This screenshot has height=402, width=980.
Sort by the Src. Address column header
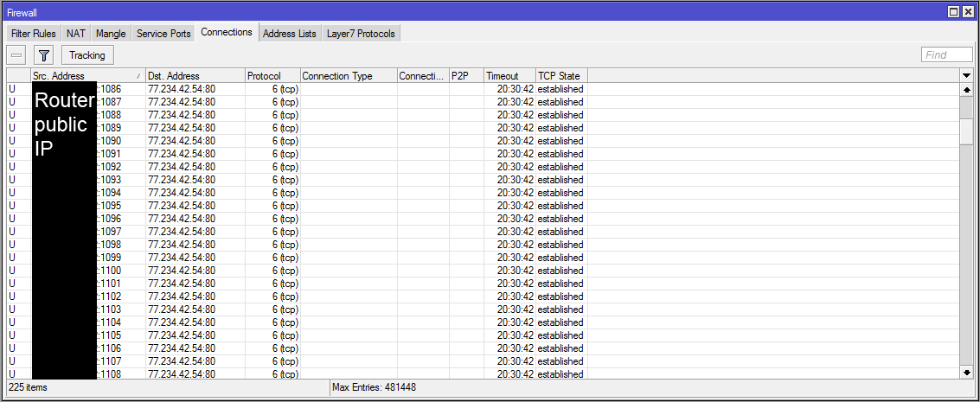coord(86,76)
